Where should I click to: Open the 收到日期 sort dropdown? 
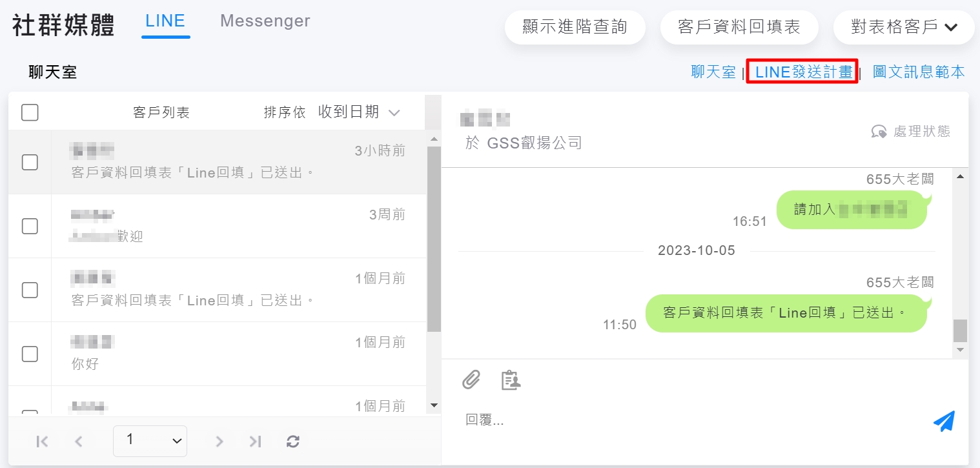pos(360,112)
